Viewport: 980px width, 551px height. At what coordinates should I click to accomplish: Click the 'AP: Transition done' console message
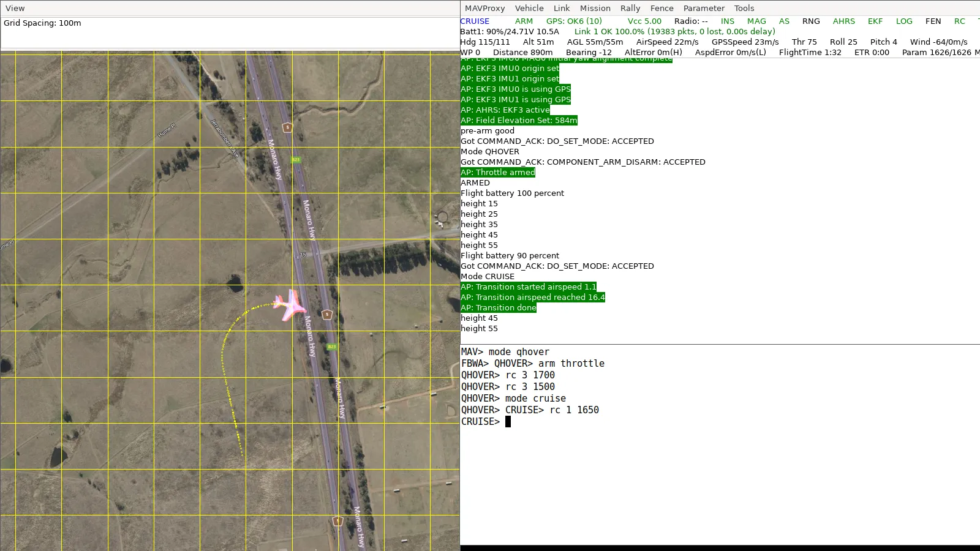coord(499,307)
